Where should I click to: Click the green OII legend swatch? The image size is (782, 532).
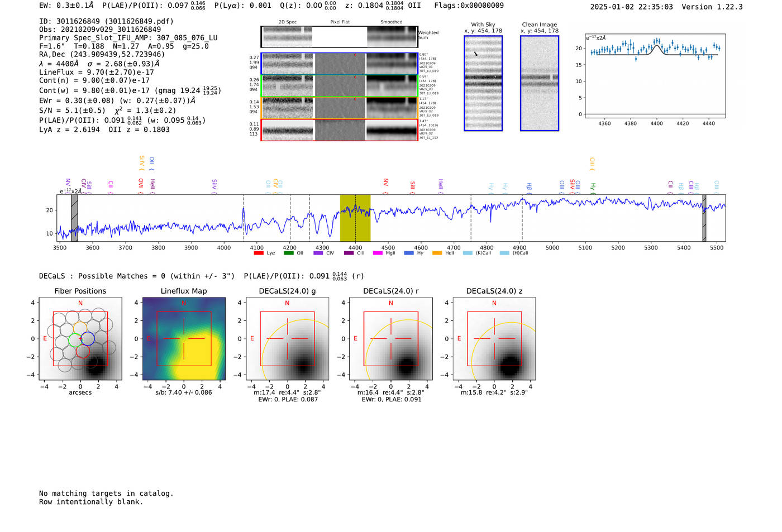pyautogui.click(x=288, y=253)
